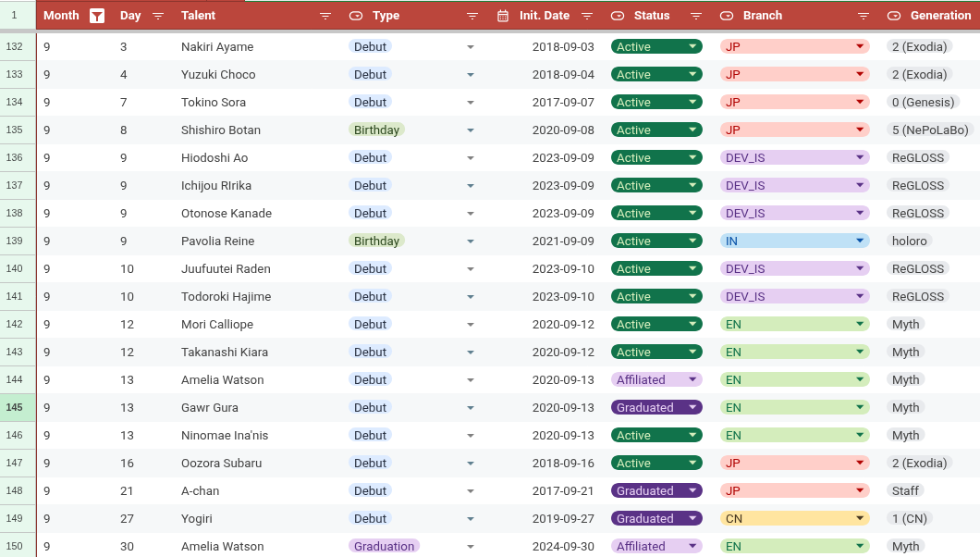
Task: Open the Day column filter icon
Action: (x=158, y=16)
